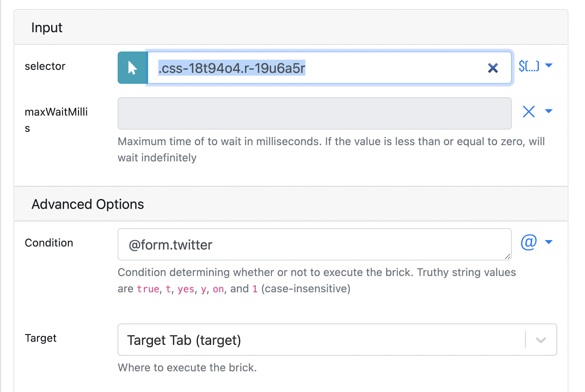Click the blue X icon for maxWaitMillis

coord(529,112)
